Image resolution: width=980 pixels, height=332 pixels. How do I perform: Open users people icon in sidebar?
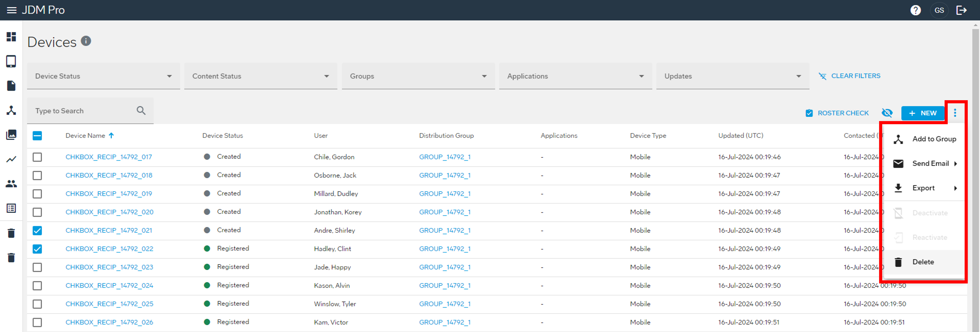(11, 184)
